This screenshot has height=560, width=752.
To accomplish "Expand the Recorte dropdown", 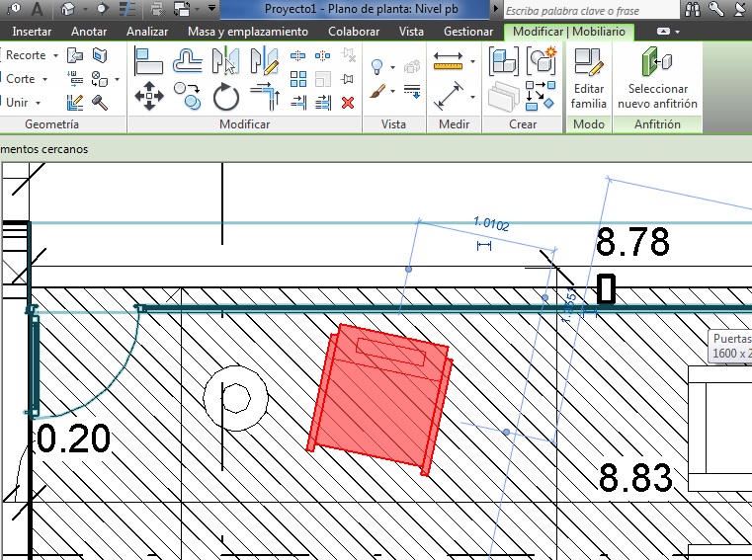I will pos(55,55).
